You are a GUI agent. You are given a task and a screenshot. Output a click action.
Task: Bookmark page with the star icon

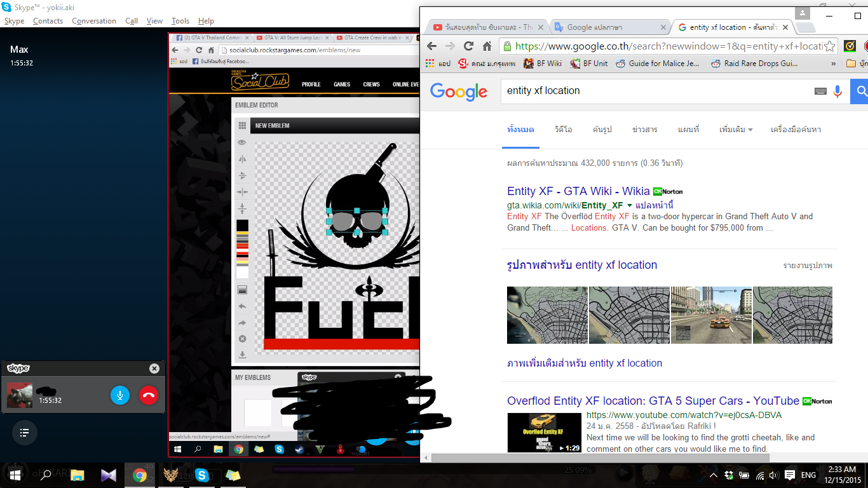[x=829, y=46]
